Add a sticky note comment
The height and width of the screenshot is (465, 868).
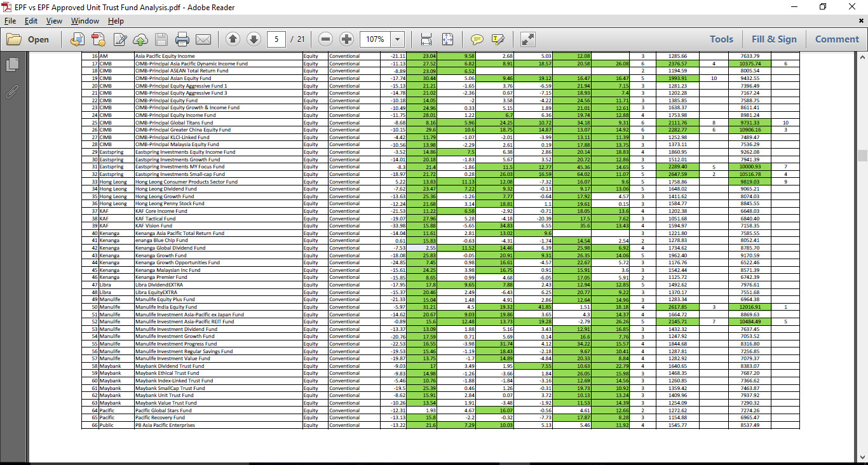[477, 39]
